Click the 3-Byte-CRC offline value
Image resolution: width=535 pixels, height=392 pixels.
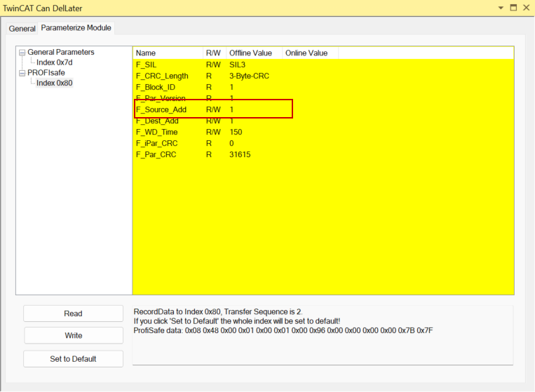(249, 76)
